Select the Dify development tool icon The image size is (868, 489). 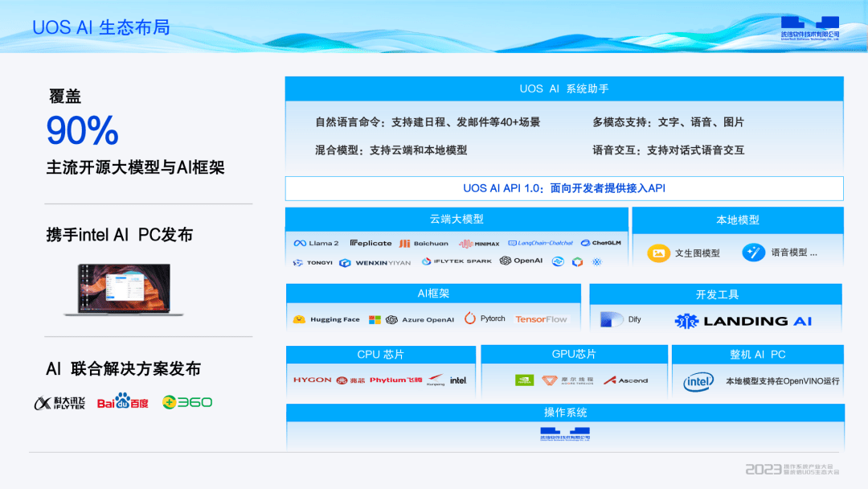[615, 319]
